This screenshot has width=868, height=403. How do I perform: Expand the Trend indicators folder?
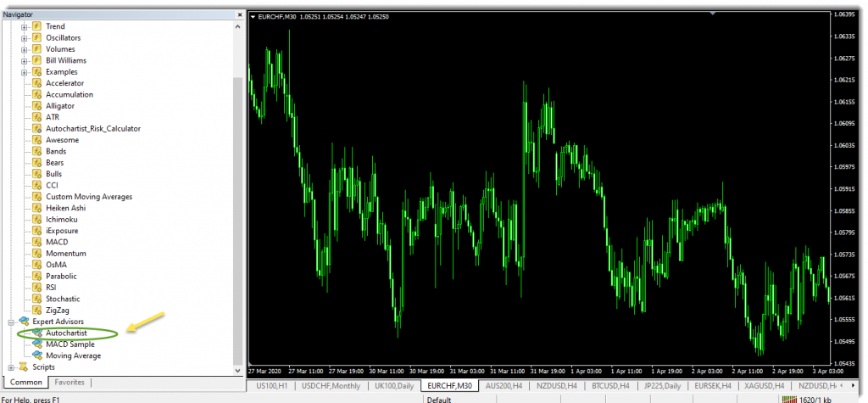pyautogui.click(x=24, y=27)
